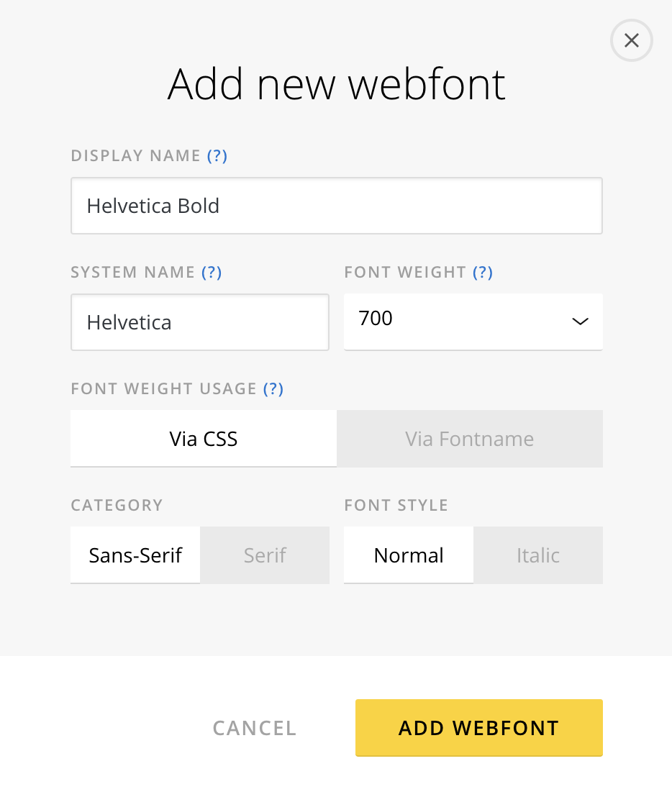
Task: Click into the System Name field
Action: point(199,322)
